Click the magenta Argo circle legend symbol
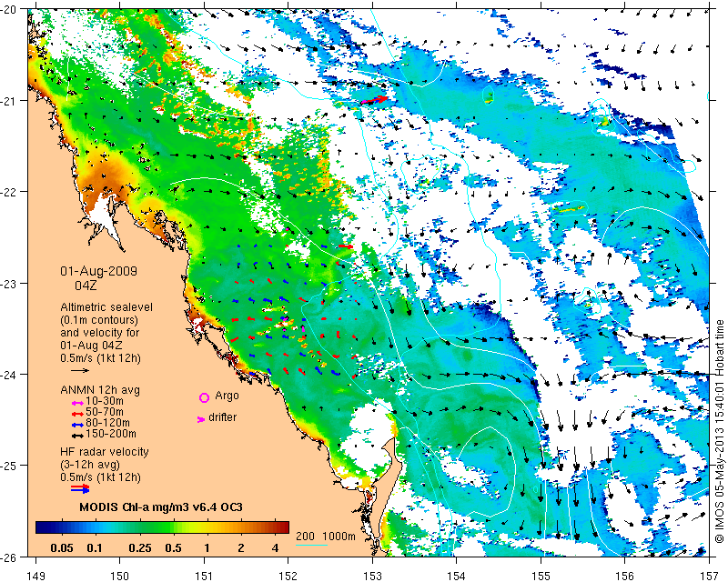The height and width of the screenshot is (582, 728). (x=204, y=397)
